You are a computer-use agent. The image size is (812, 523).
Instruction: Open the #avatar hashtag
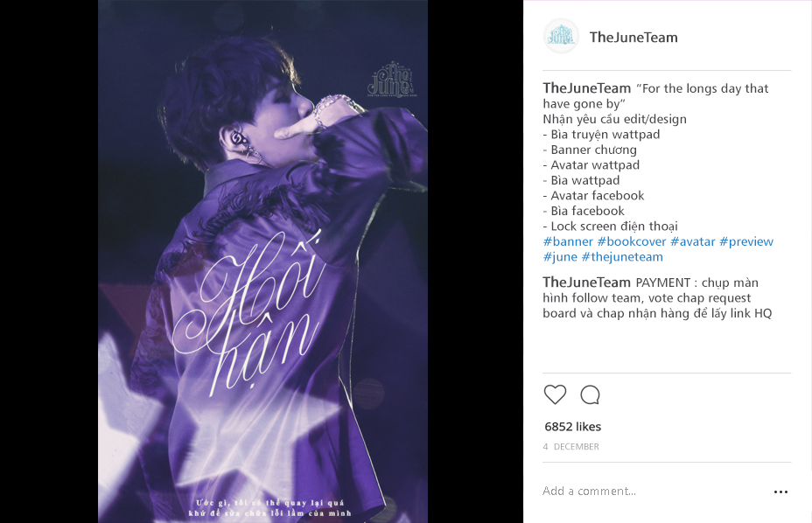click(692, 241)
